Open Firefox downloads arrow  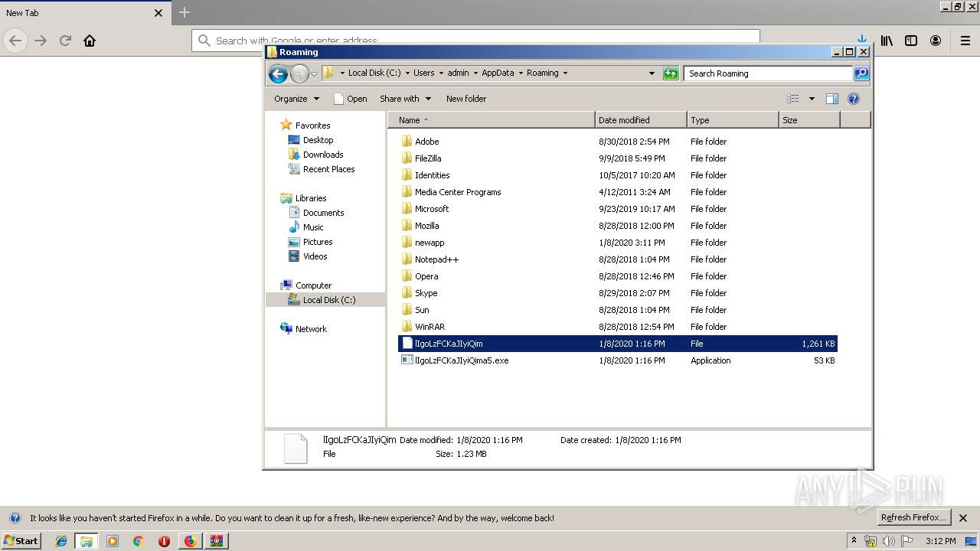pos(862,40)
